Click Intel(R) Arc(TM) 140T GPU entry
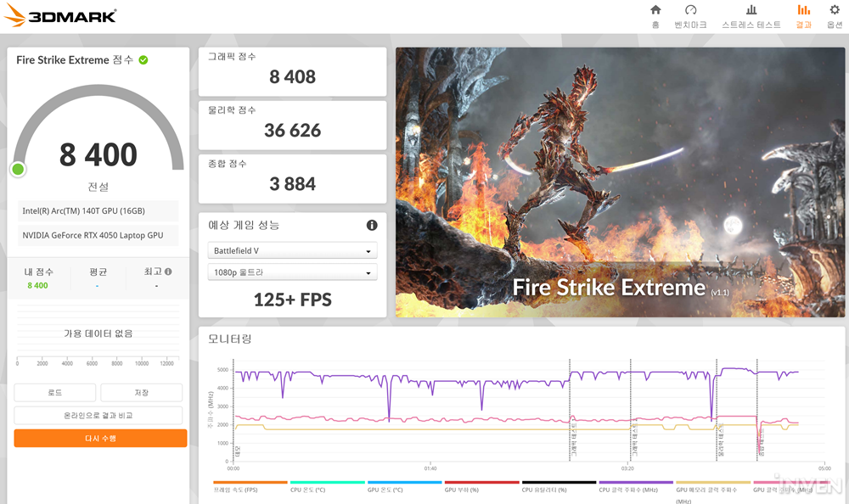Screen dimensions: 849x504 click(x=98, y=211)
